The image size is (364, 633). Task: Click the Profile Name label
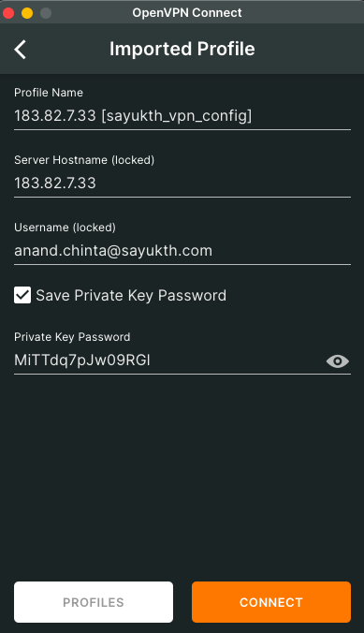pos(49,93)
